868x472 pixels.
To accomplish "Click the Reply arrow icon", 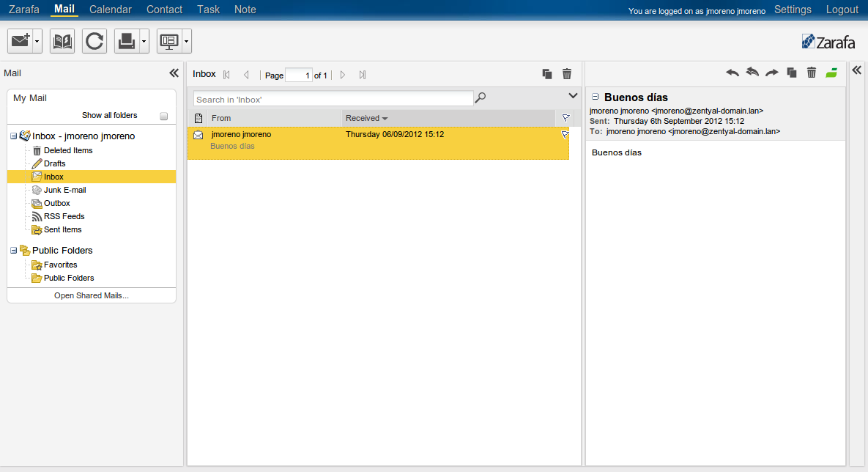I will click(x=732, y=73).
